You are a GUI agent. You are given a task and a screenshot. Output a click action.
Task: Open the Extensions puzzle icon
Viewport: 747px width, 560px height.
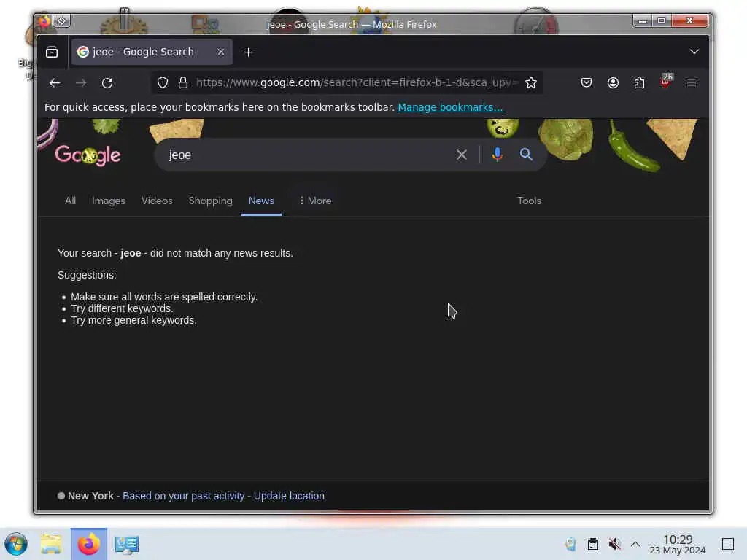click(639, 83)
